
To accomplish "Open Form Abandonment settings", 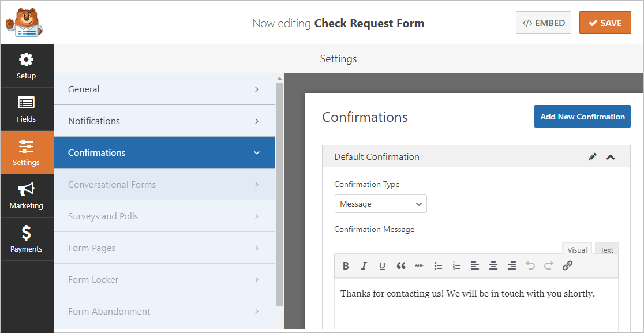I will pos(164,311).
